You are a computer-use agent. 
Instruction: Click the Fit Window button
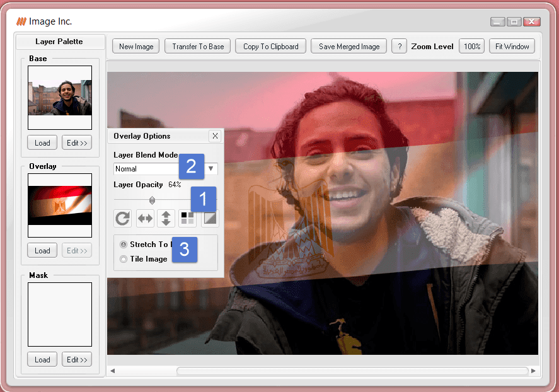(x=512, y=47)
